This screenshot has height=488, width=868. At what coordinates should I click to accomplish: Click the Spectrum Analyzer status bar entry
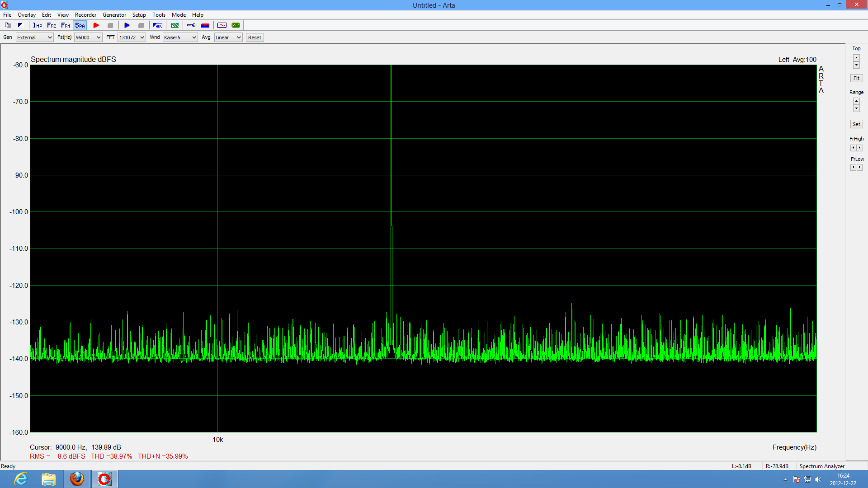pos(822,466)
